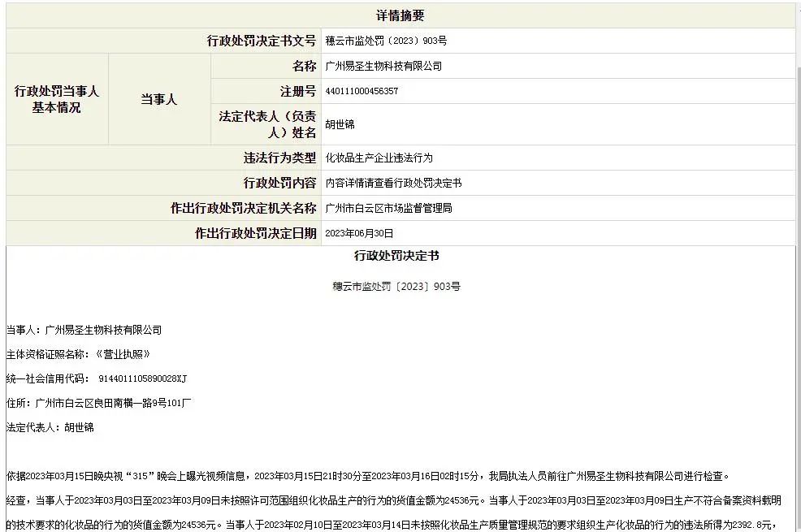
Task: Click the 详情摘要 header title
Action: (x=400, y=15)
